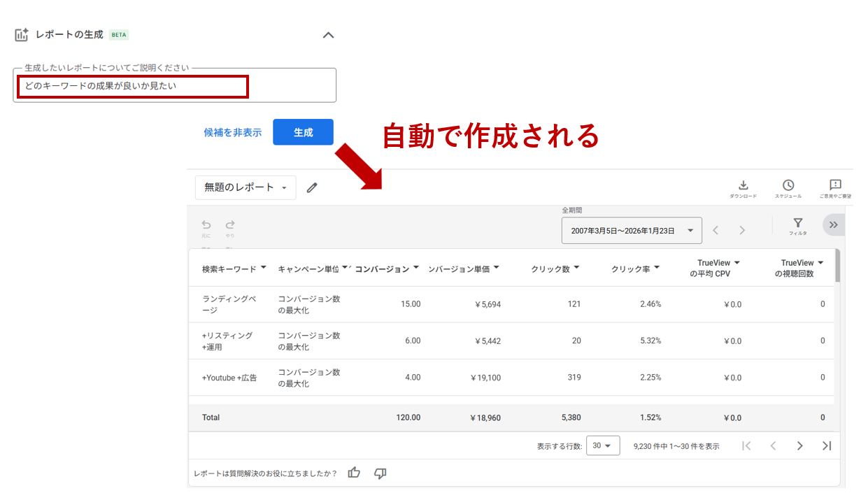Click the blue 生成 button
The height and width of the screenshot is (493, 868).
303,132
